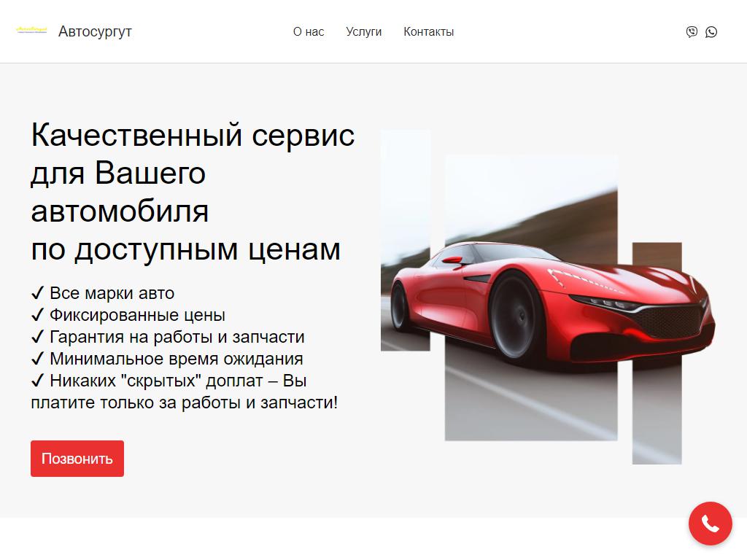
Task: Click the checkmark before "Никаких скрытых доплат"
Action: pos(38,381)
